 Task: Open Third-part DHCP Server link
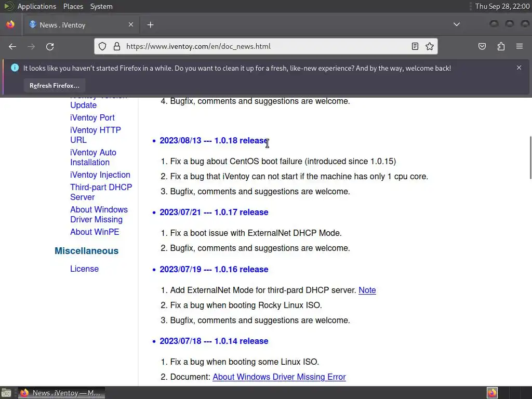[x=101, y=192]
